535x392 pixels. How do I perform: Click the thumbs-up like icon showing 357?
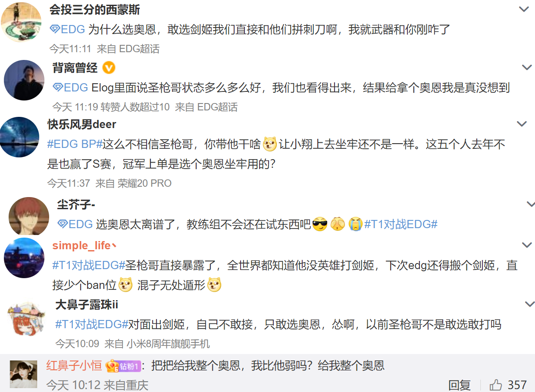tap(496, 385)
